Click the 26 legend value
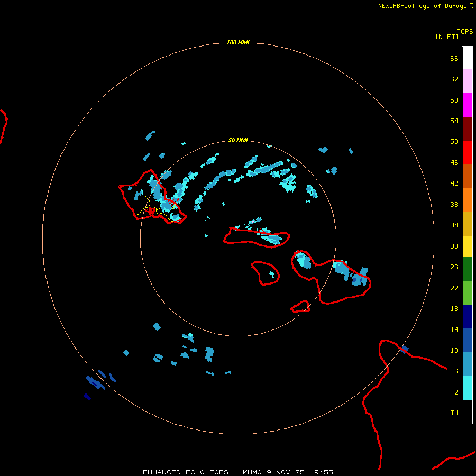 pyautogui.click(x=454, y=267)
